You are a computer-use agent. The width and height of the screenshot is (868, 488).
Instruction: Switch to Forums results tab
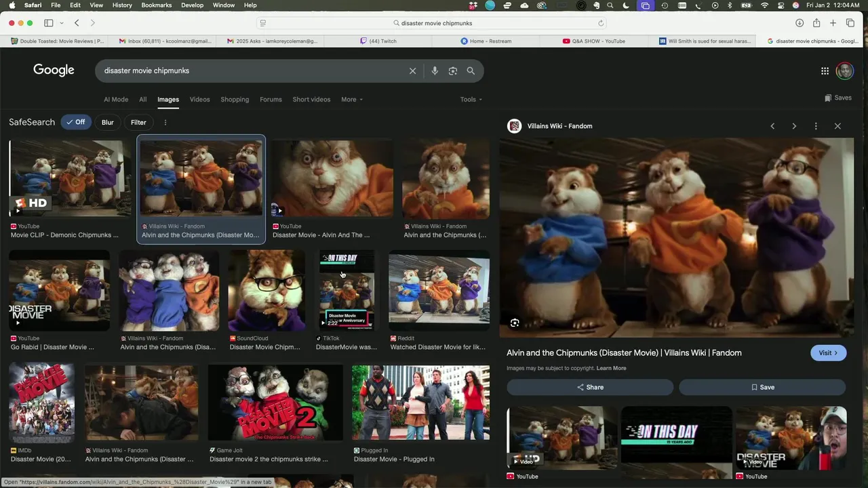(x=271, y=100)
